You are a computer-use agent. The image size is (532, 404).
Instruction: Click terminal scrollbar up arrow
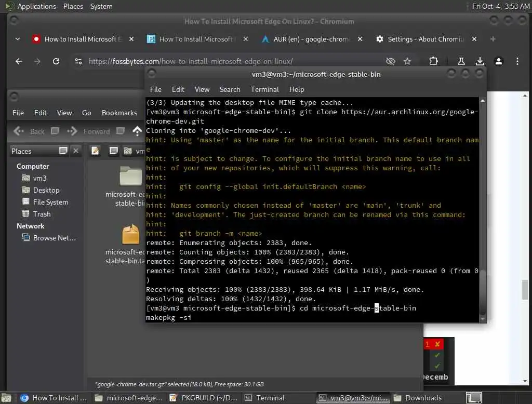coord(483,101)
